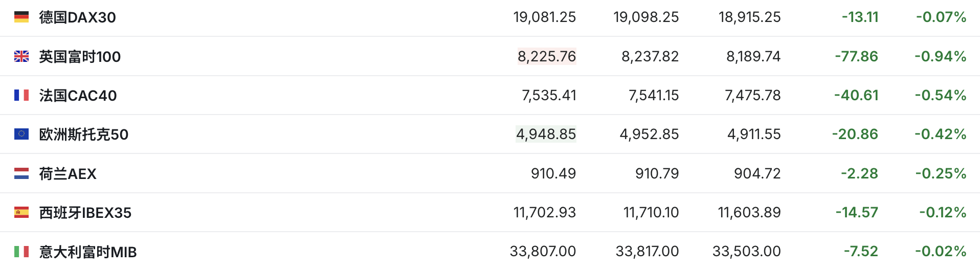Click the Spanish flag icon
Viewport: 980px width, 269px height.
coord(21,212)
